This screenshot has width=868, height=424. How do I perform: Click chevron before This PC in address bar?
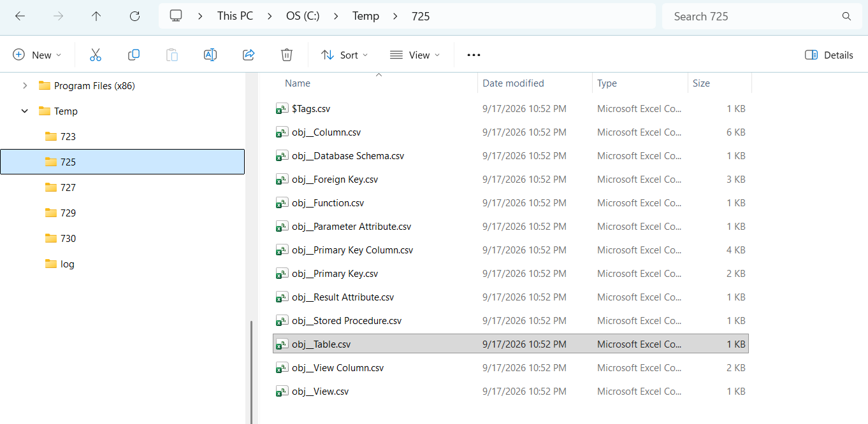pos(201,17)
